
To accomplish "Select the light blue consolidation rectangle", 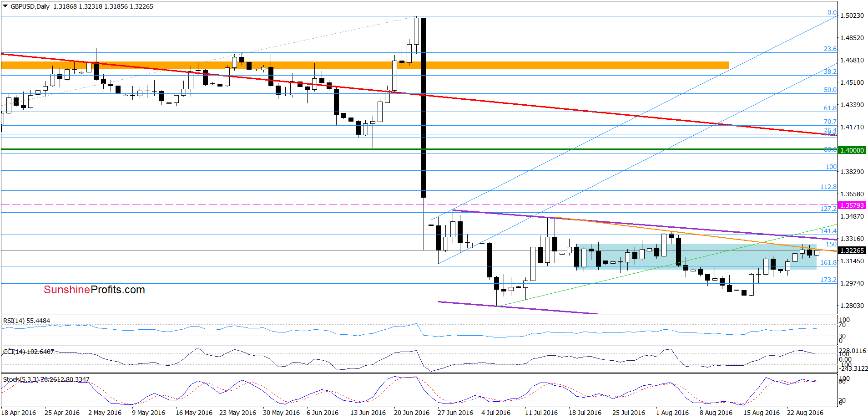I will (x=696, y=257).
